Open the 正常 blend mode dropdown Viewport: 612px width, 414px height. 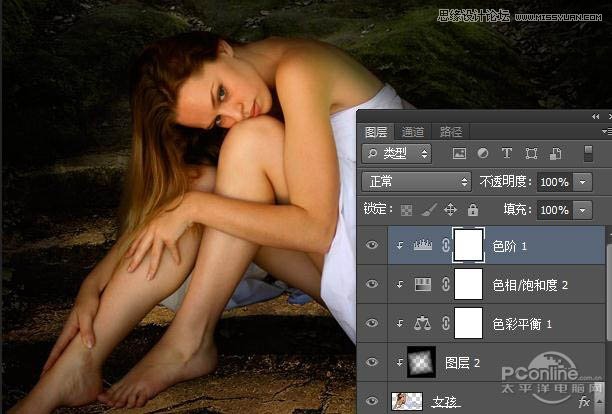coord(416,181)
